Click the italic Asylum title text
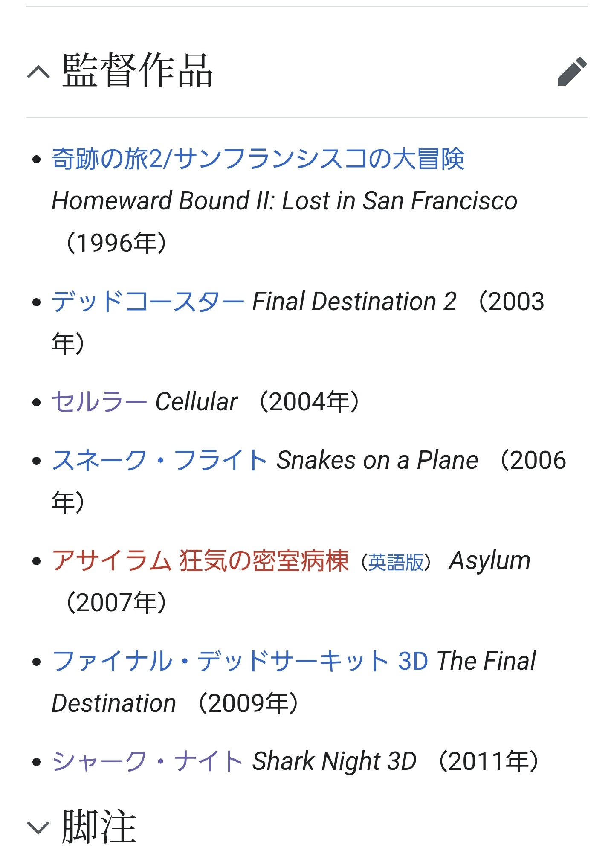The height and width of the screenshot is (868, 614). tap(490, 560)
